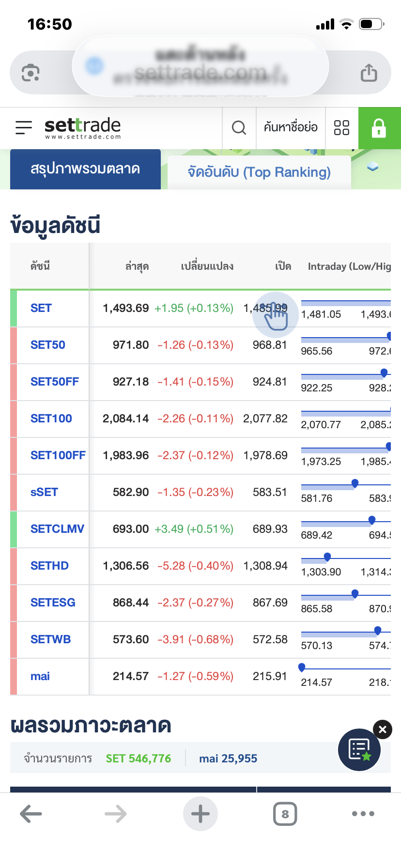Click the sSET intraday range marker
Screen dimensions: 401x868
[x=355, y=483]
